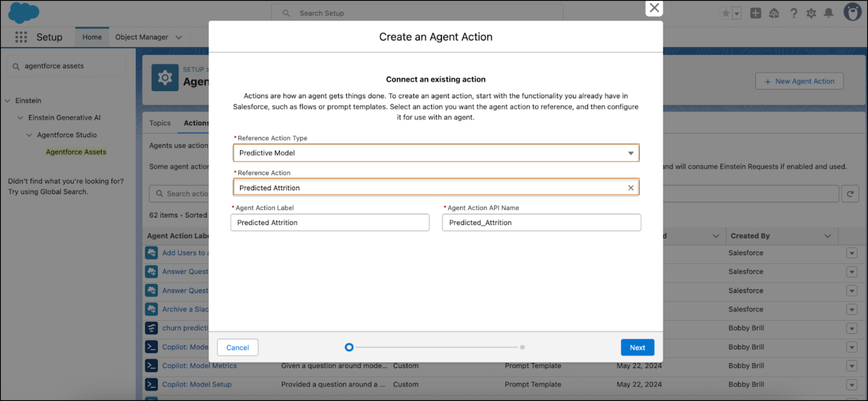Open the Favorites star icon
Image resolution: width=868 pixels, height=401 pixels.
[725, 13]
